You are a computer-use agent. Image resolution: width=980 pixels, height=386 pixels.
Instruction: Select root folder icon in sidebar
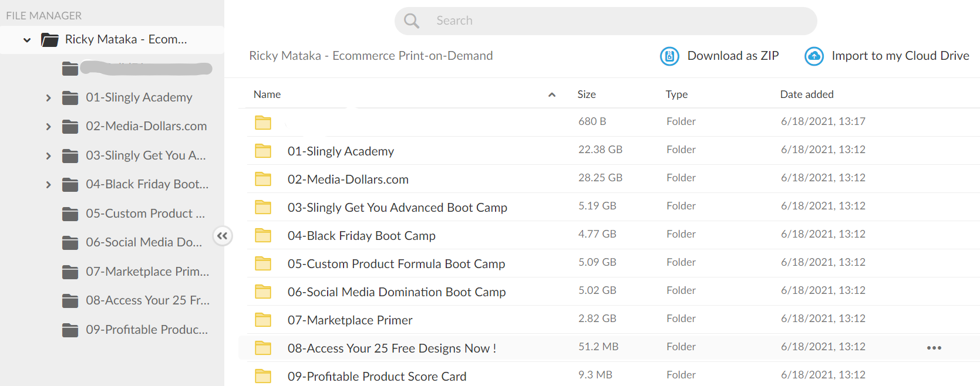pos(50,40)
